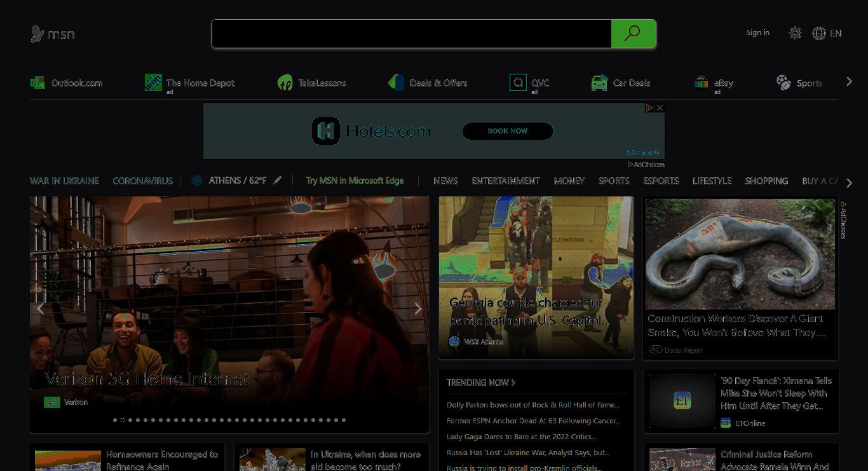The height and width of the screenshot is (471, 868).
Task: Open the EN language selector
Action: pos(836,34)
